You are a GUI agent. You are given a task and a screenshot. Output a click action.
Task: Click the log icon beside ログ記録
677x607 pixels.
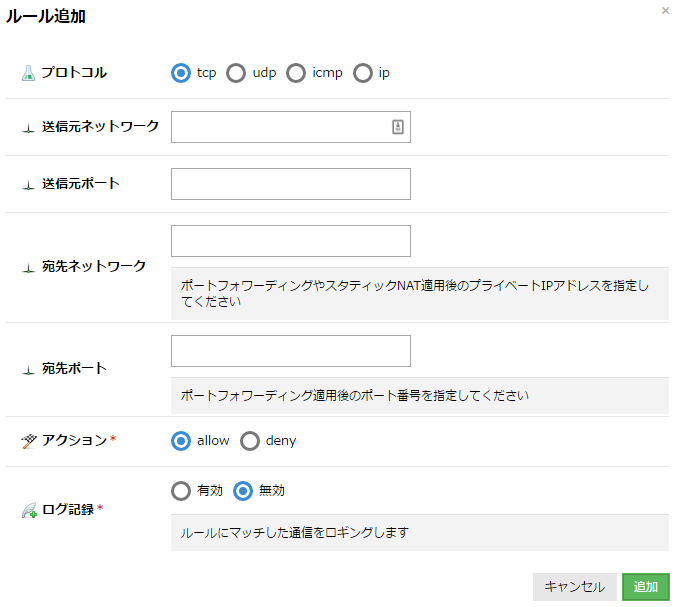point(28,510)
